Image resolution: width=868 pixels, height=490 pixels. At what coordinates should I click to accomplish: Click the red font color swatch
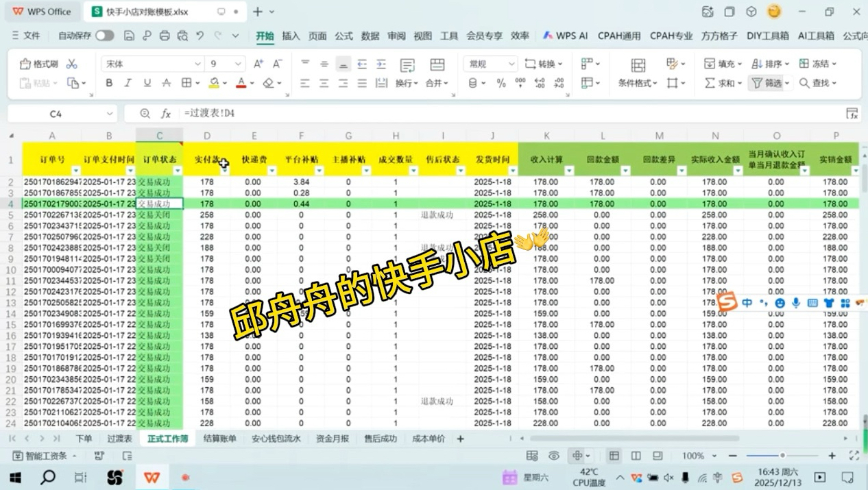pos(241,83)
